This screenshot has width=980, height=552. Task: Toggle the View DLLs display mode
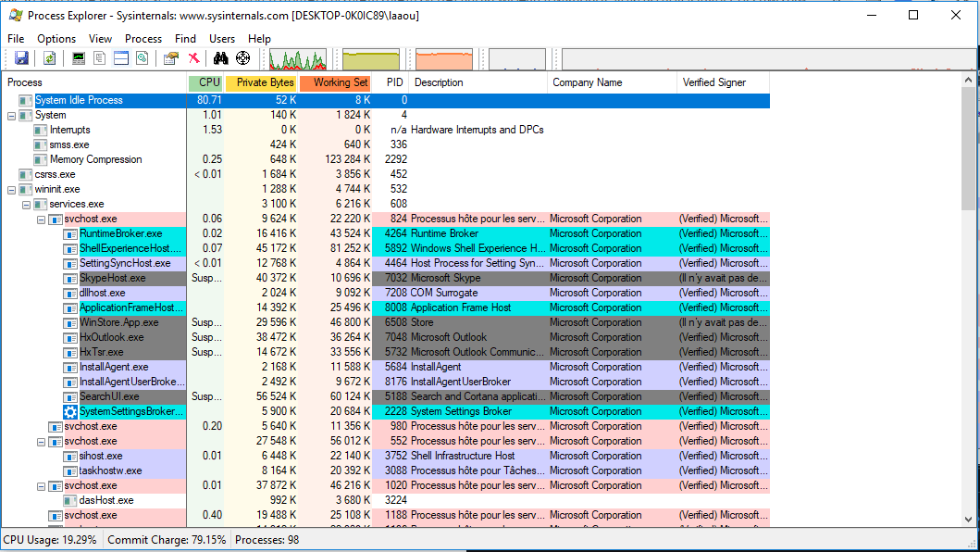[141, 57]
